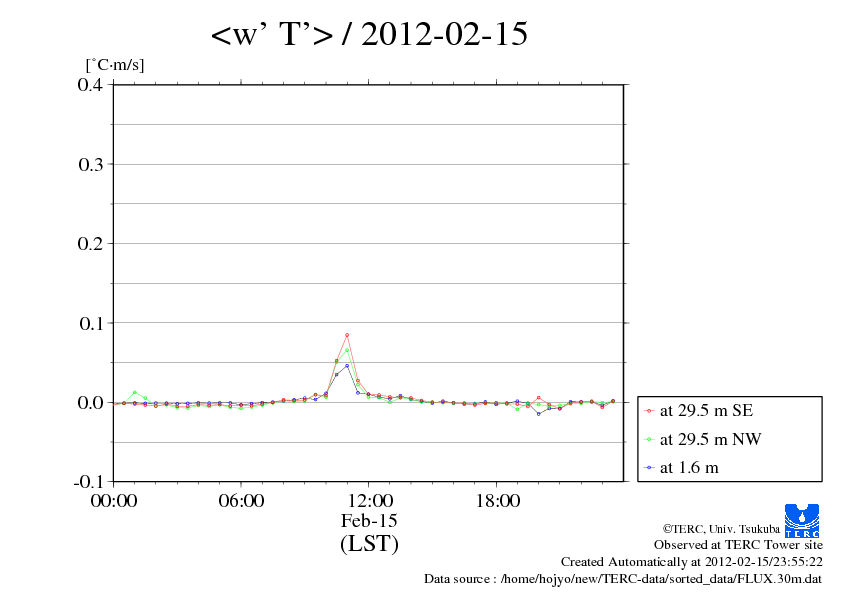Click the ©TERC, Univ. Tsukuba credit text

[721, 529]
